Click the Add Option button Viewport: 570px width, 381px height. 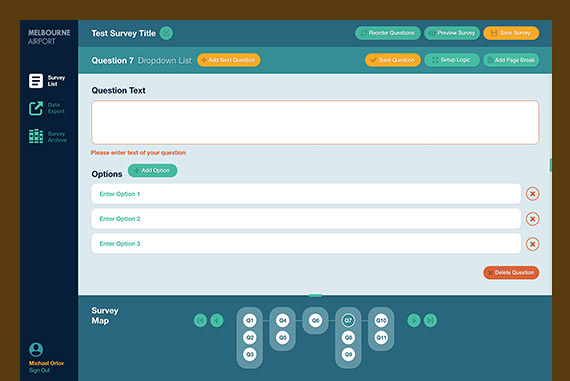[x=152, y=171]
